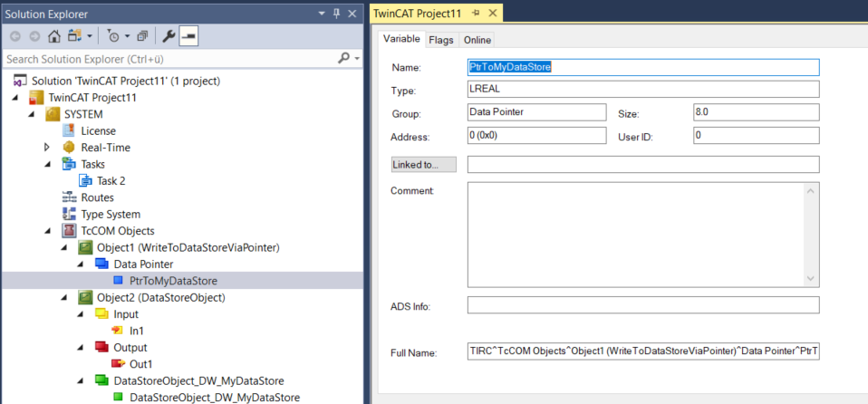
Task: Click the Comment box scroll down arrow
Action: click(x=811, y=278)
